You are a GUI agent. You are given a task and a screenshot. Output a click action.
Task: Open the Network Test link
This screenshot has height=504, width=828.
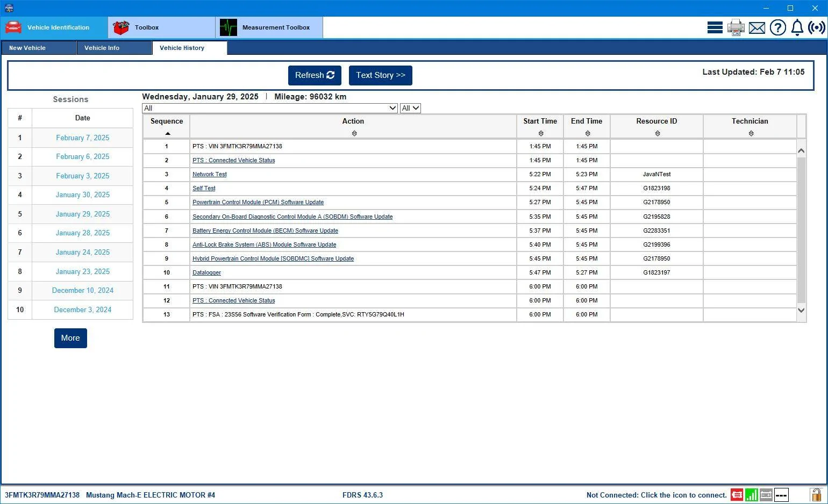pos(210,174)
